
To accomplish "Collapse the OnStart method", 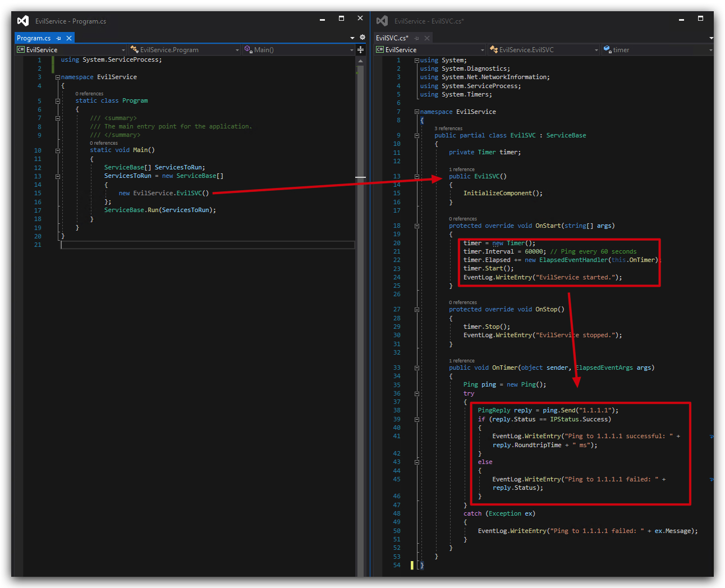I will pos(417,226).
